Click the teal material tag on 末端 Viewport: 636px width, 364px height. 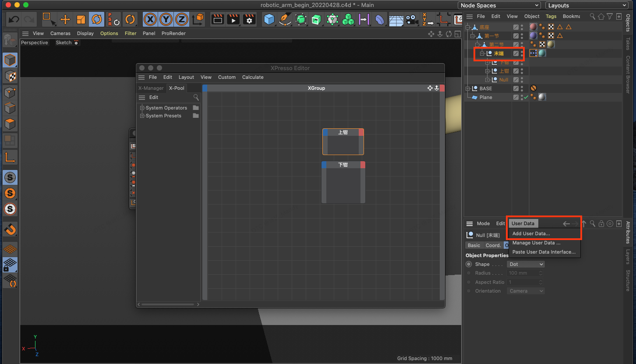[542, 53]
